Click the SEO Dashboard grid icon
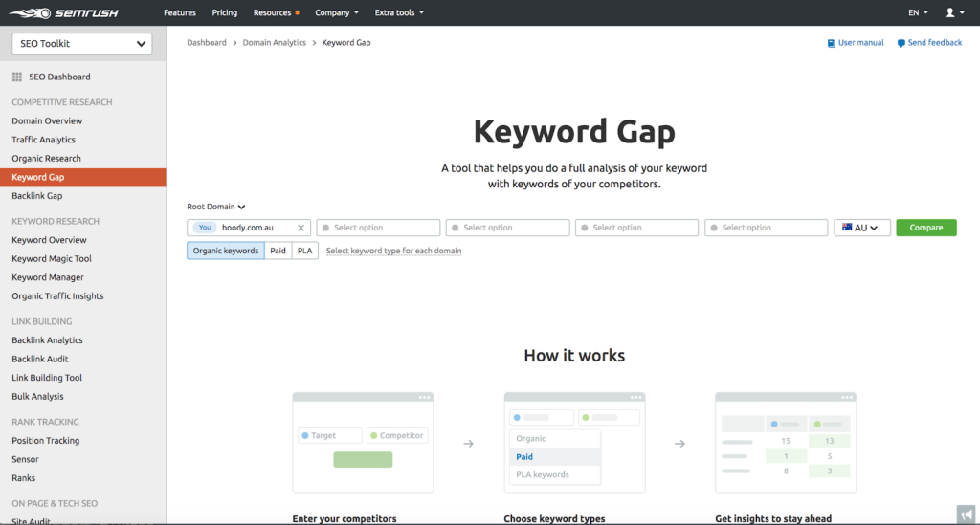This screenshot has width=980, height=525. pyautogui.click(x=17, y=77)
